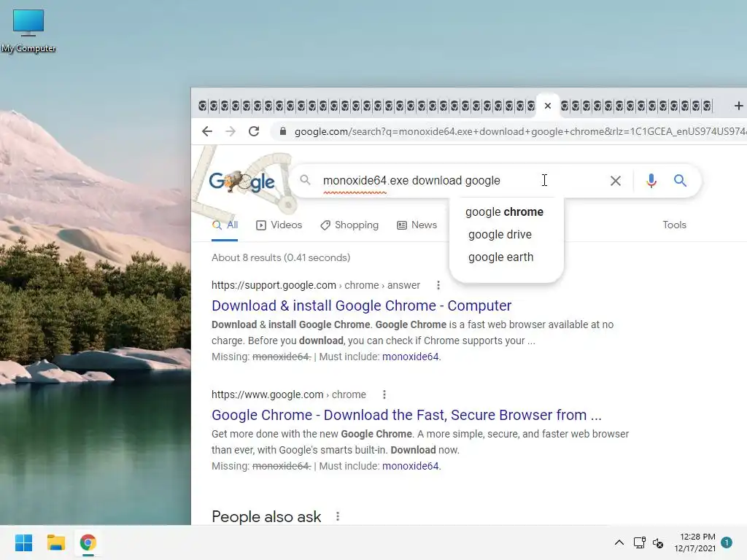Viewport: 747px width, 560px height.
Task: Switch to the News tab
Action: [417, 225]
